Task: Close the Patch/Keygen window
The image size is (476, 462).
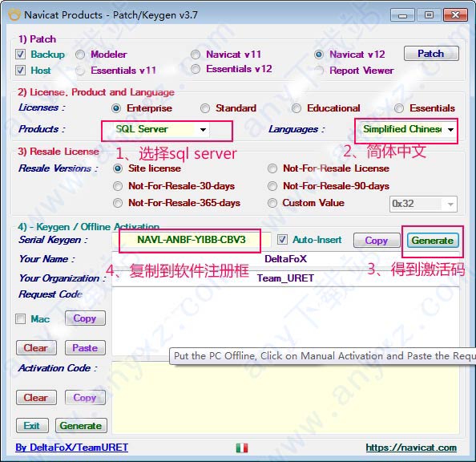Action: 455,15
